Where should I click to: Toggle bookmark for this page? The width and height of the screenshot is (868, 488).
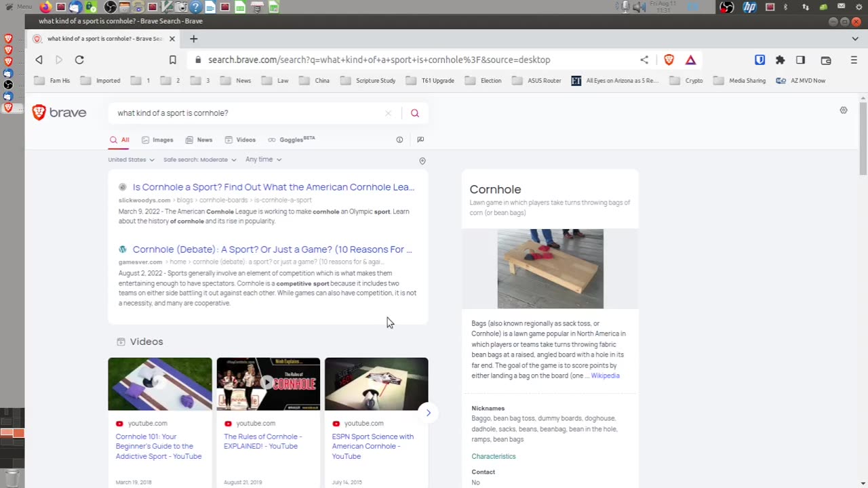coord(173,60)
